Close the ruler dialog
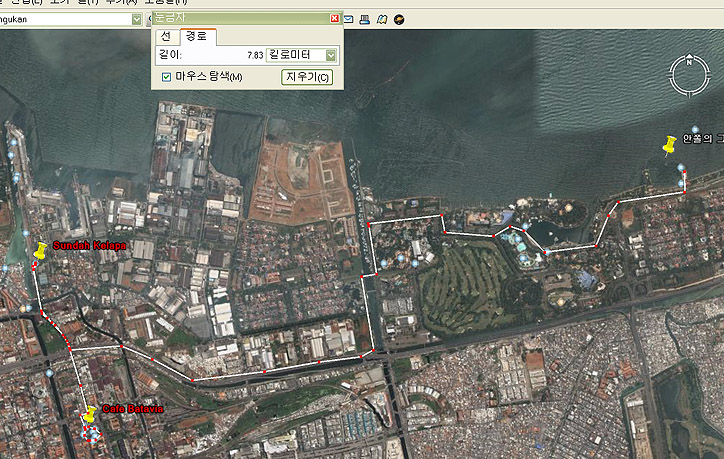The height and width of the screenshot is (459, 724). coord(335,18)
